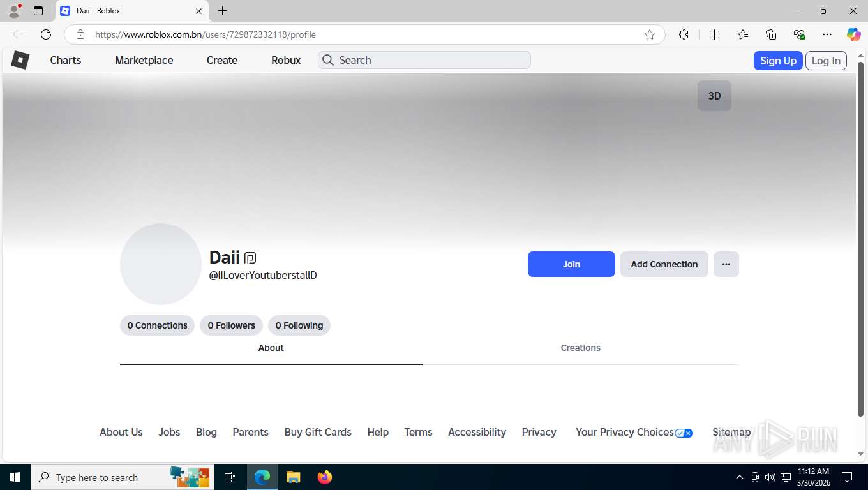Image resolution: width=868 pixels, height=490 pixels.
Task: Switch to the Creations tab
Action: (581, 348)
